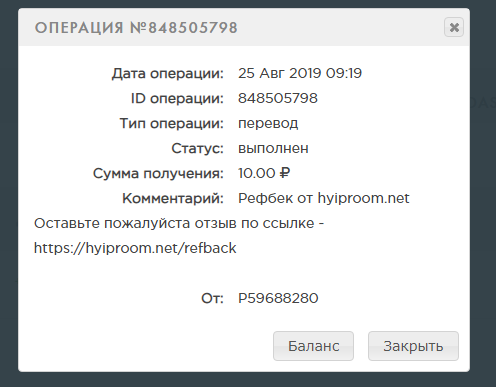Click the Тип операции label
Viewport: 496px width, 387px height.
point(172,124)
